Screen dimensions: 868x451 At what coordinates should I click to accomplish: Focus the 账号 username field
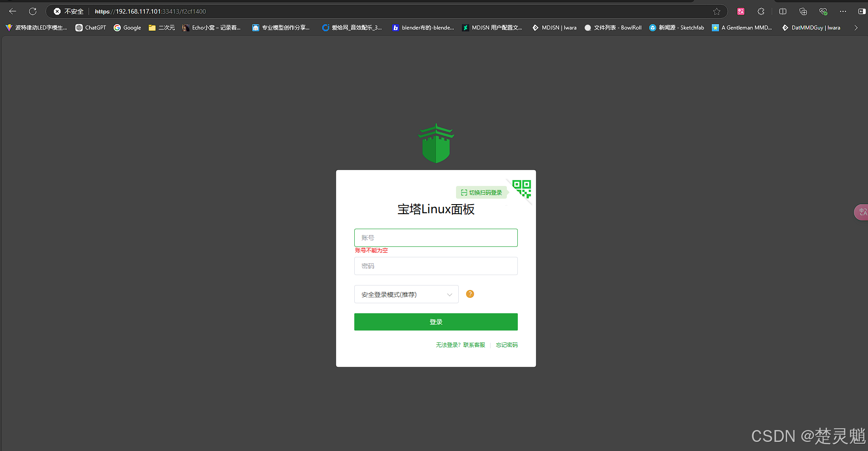[436, 238]
